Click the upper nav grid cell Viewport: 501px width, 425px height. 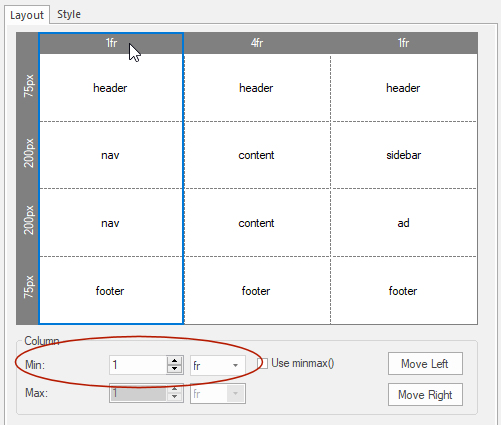click(111, 155)
